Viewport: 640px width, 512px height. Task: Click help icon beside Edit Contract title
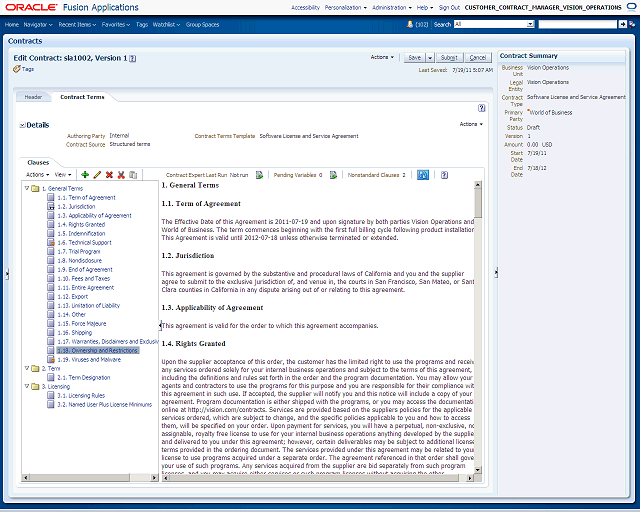[x=133, y=58]
